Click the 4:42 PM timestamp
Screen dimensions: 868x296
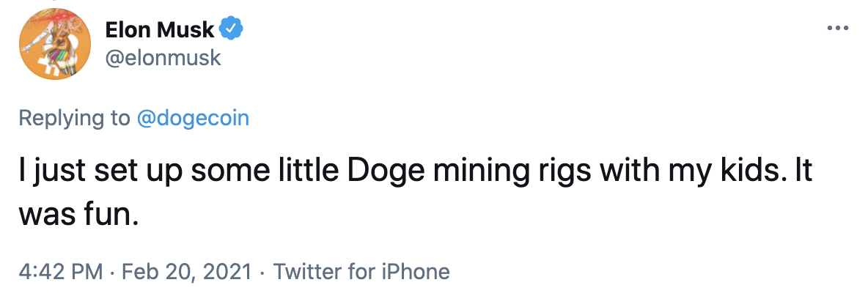click(60, 272)
